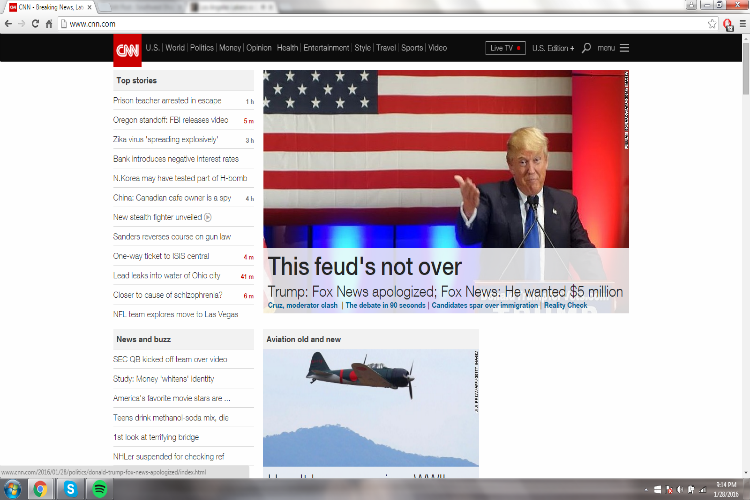Open the Opinion section
The width and height of the screenshot is (750, 500).
[x=259, y=47]
